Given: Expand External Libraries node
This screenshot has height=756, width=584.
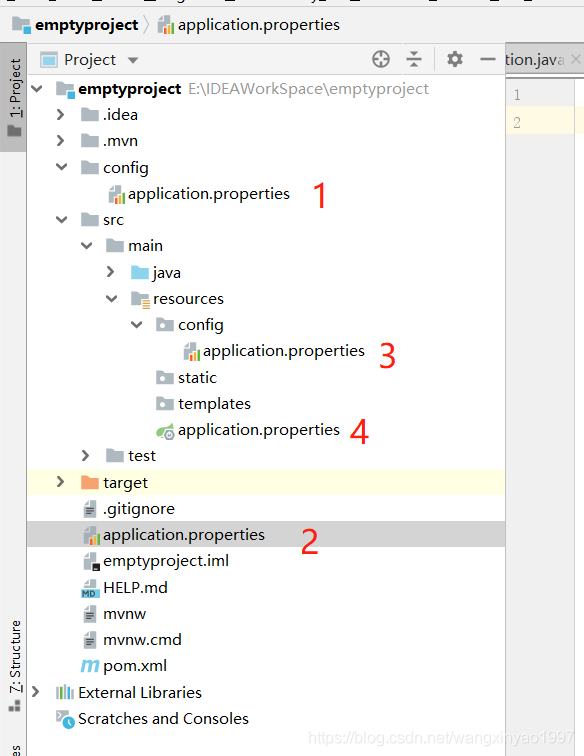Looking at the screenshot, I should click(x=35, y=692).
